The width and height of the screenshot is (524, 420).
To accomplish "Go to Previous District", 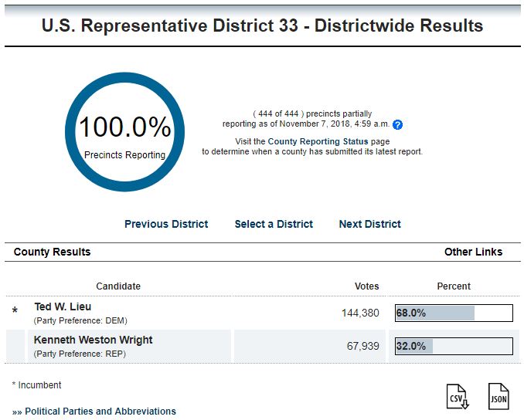I will coord(166,224).
